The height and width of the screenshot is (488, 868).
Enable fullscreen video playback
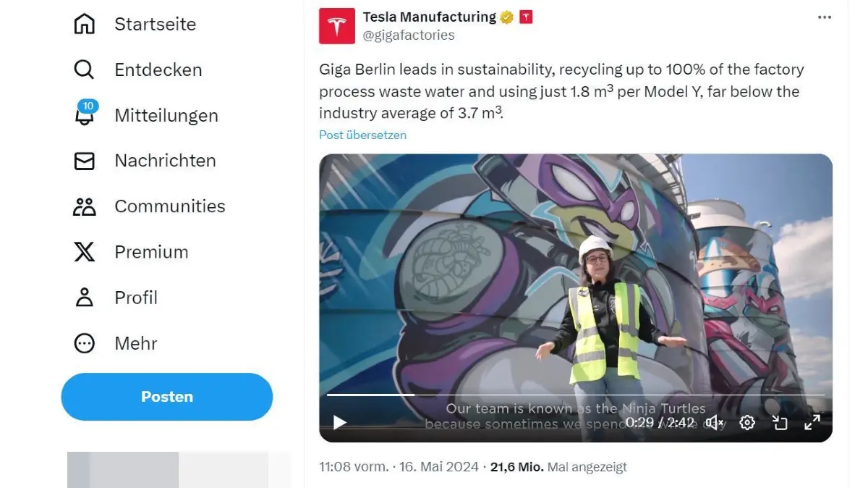coord(813,422)
